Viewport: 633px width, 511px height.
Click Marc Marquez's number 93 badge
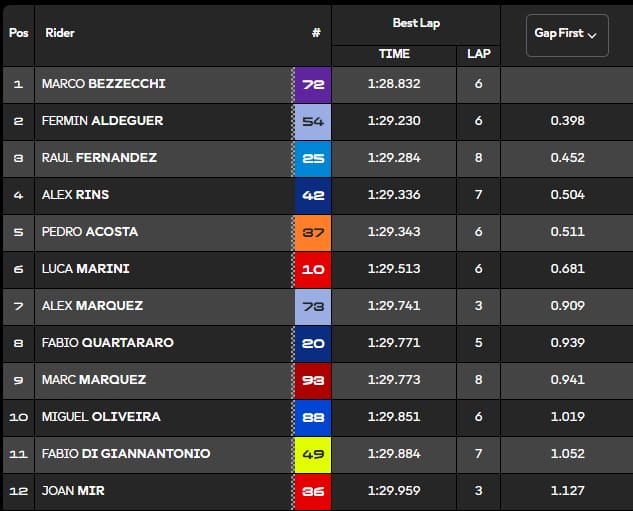coord(313,380)
